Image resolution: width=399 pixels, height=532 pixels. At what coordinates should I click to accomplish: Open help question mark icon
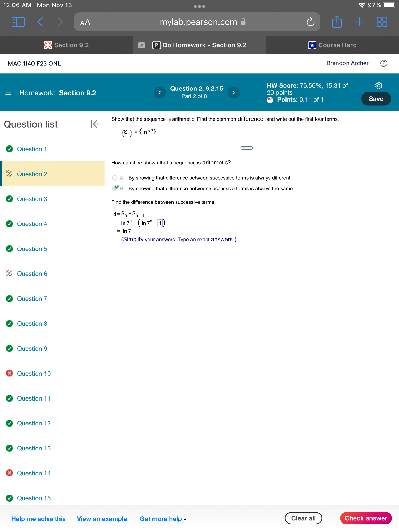pos(384,63)
